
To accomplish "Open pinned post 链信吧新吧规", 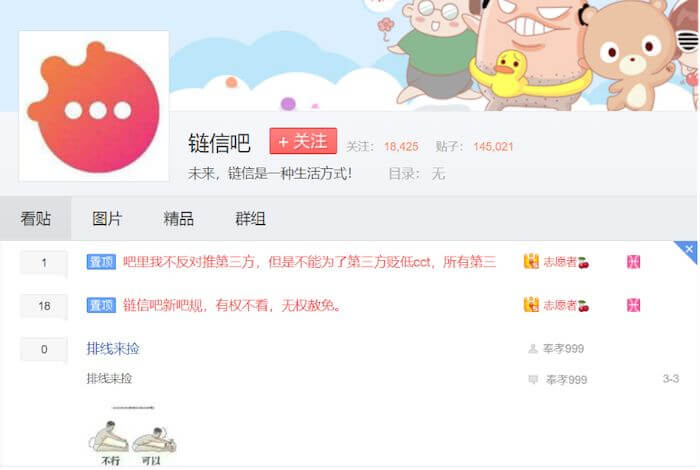I will click(233, 305).
